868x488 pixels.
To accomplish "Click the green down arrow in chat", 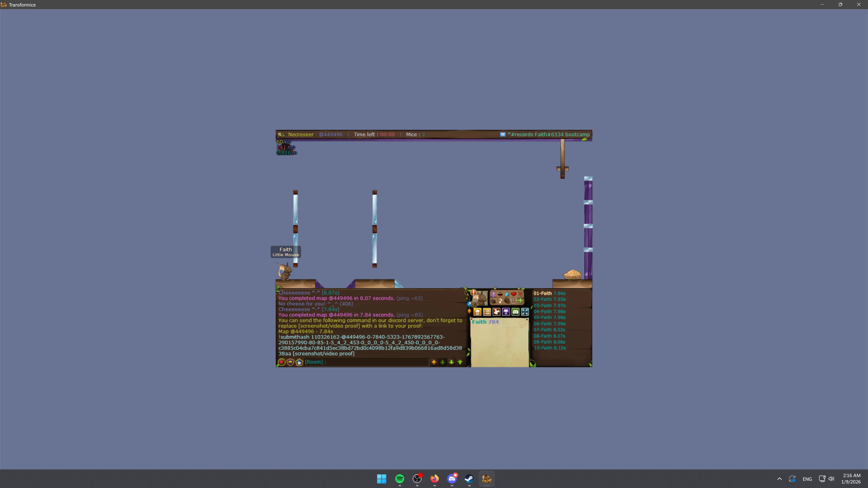I will [452, 362].
